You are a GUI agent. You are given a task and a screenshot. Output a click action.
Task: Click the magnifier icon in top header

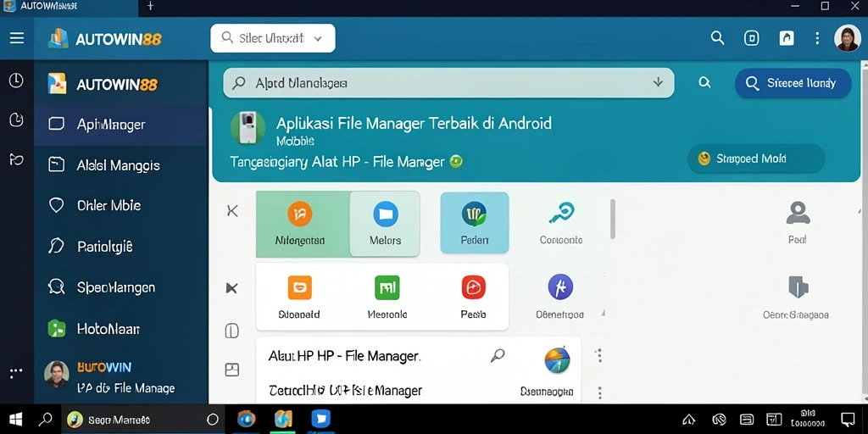717,38
